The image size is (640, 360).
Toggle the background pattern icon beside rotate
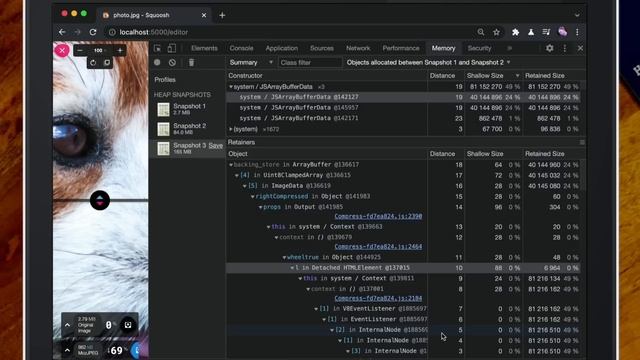pos(107,63)
